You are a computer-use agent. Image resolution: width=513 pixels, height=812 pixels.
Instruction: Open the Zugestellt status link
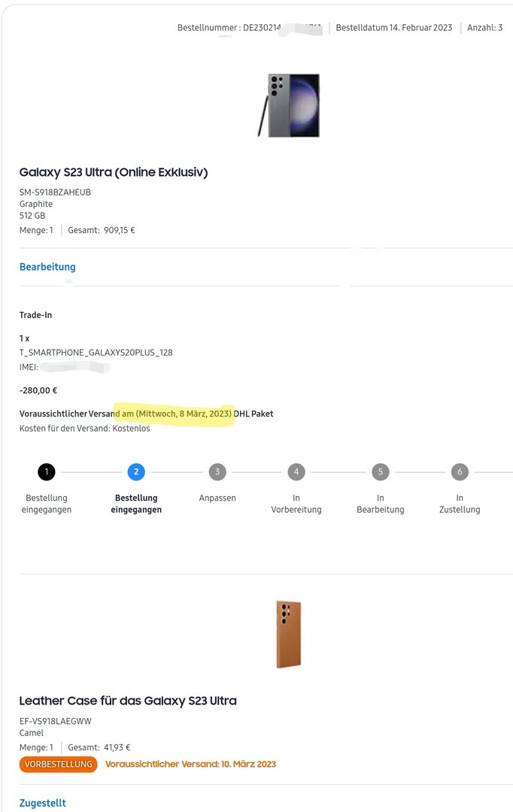pos(42,803)
